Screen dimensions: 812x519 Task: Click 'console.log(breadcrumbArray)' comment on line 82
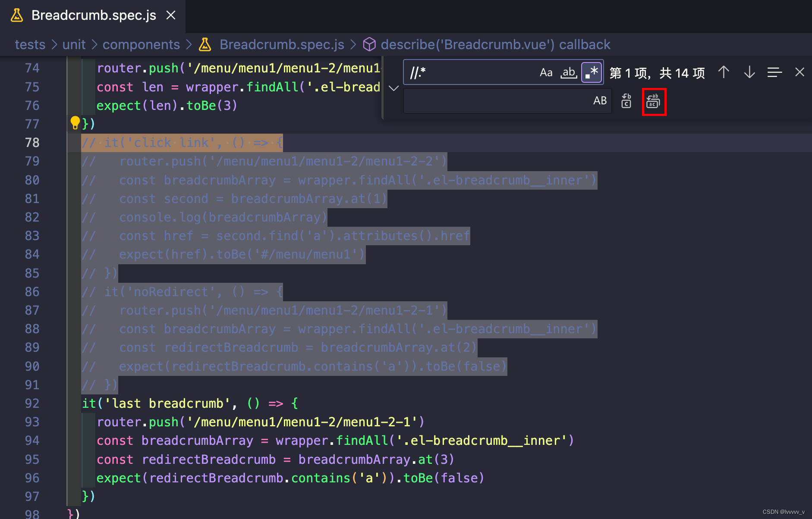[x=223, y=217]
